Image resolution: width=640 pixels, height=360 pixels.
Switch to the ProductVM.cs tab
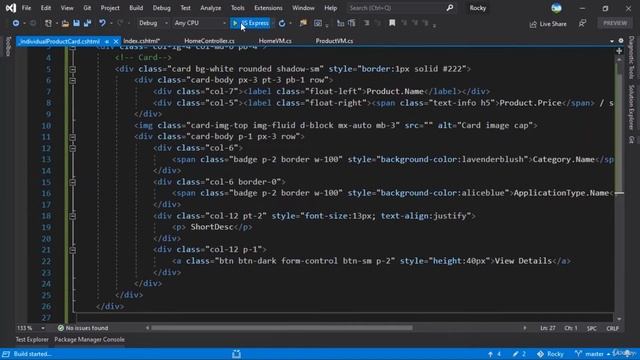pyautogui.click(x=334, y=41)
